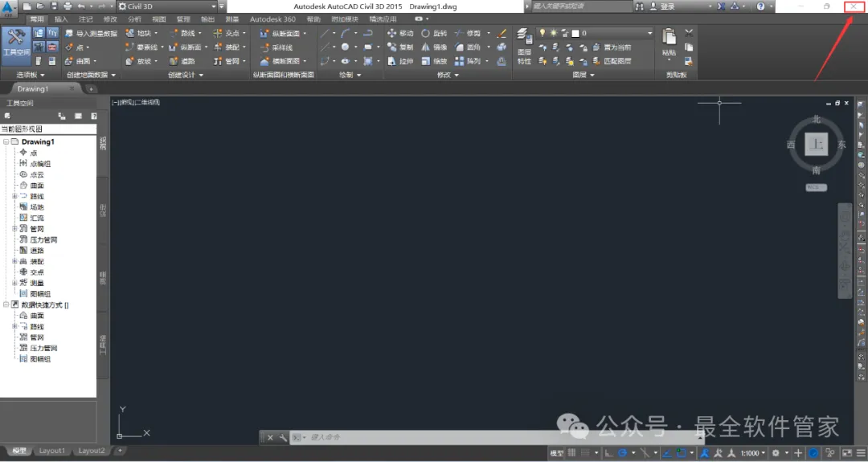Viewport: 868px width, 462px height.
Task: Click the help question mark icon
Action: 760,6
